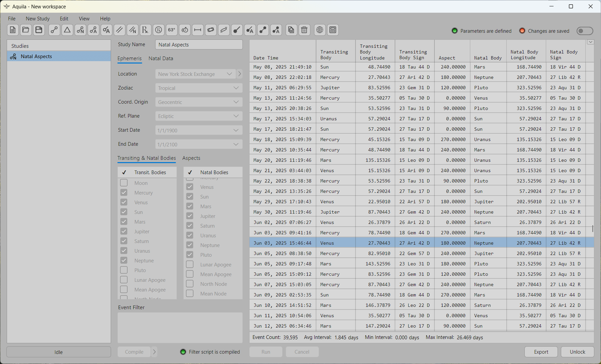
Task: Select the two connected nodes study icon
Action: point(54,30)
